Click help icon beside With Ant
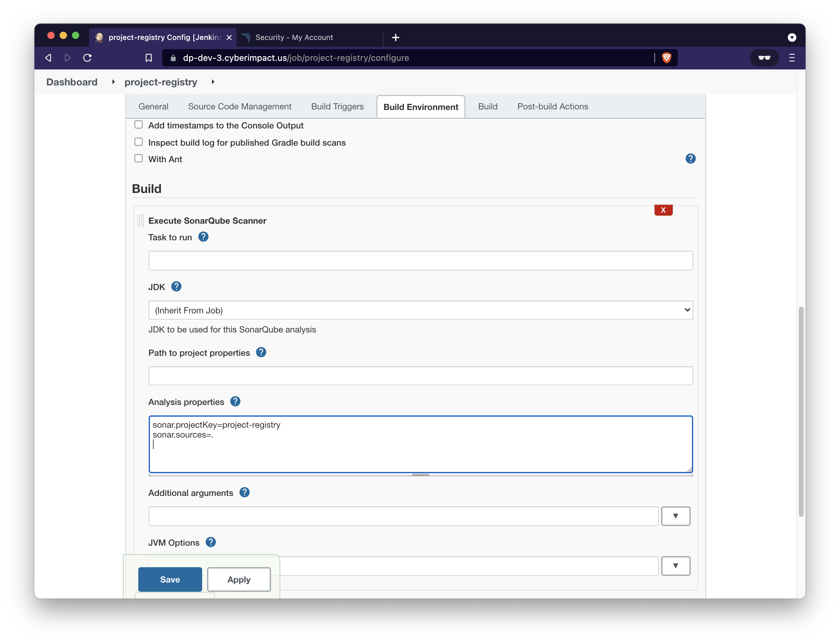This screenshot has height=644, width=840. tap(690, 159)
